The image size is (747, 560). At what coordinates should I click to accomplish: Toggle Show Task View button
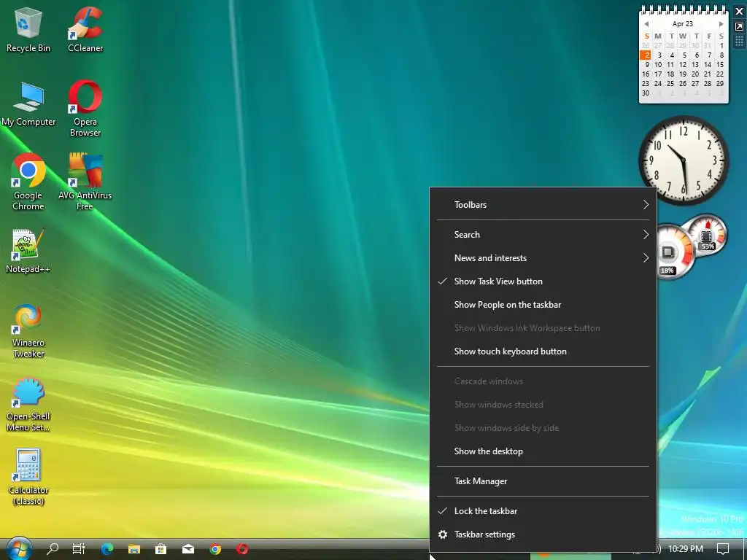[543, 281]
